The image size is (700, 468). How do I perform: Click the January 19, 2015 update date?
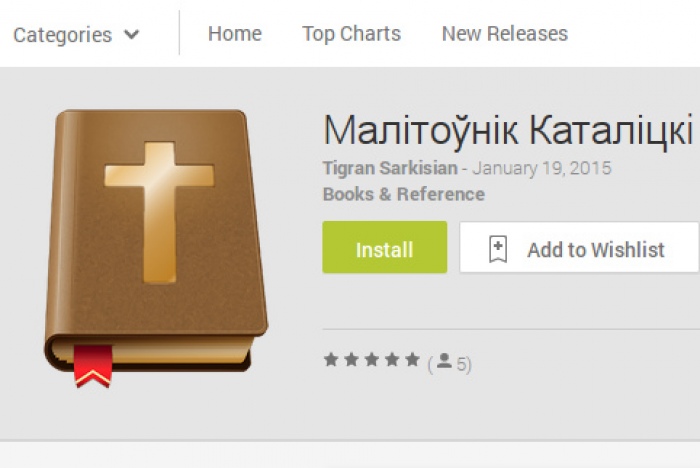[542, 168]
